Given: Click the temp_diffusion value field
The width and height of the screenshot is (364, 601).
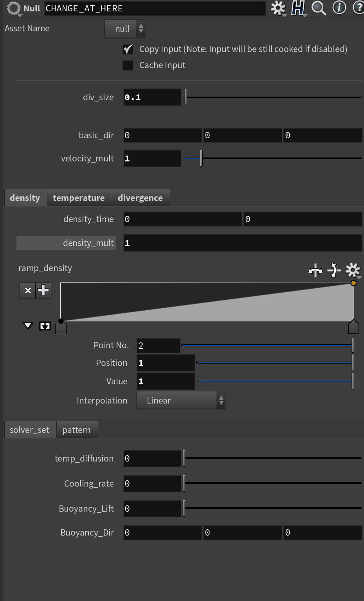Looking at the screenshot, I should pos(152,458).
